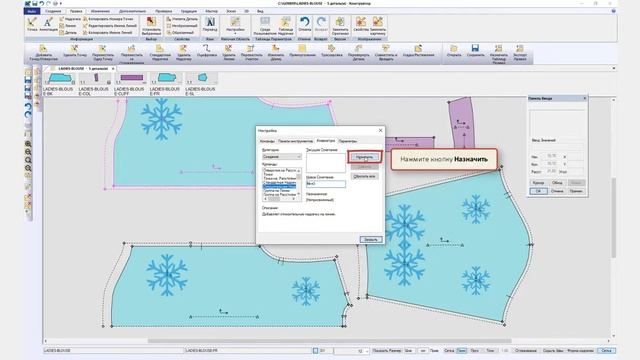
Task: Select the Удалить Линию tool
Action: click(229, 53)
